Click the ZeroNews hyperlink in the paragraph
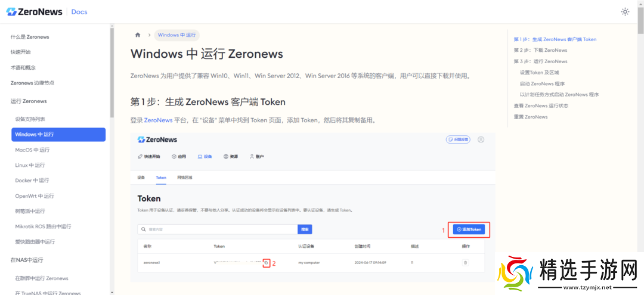Viewport: 644px width, 295px height. point(158,120)
